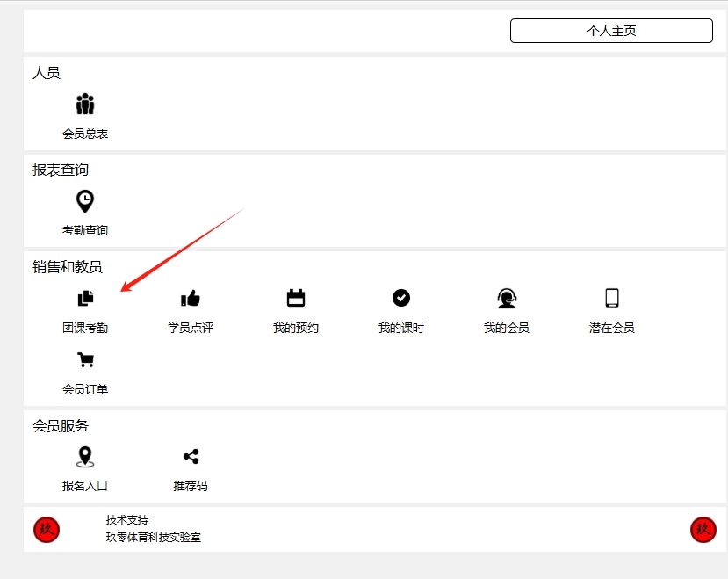Click the 潜在会员 phone icon
Viewport: 728px width, 579px height.
[612, 298]
